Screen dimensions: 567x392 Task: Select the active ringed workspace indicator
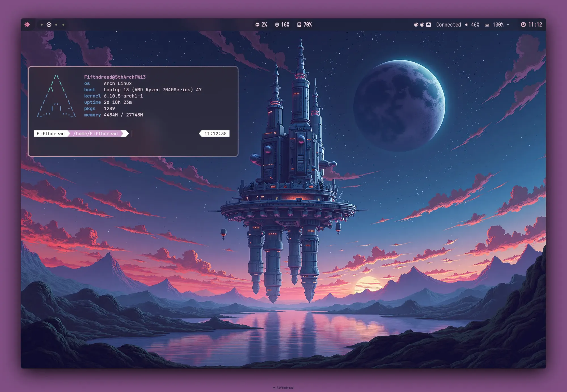pos(49,25)
